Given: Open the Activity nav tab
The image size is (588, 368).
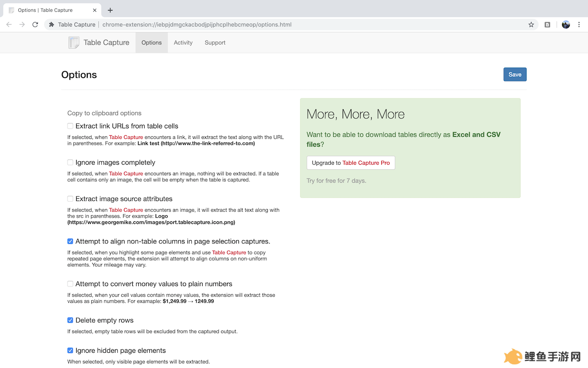Looking at the screenshot, I should tap(183, 43).
